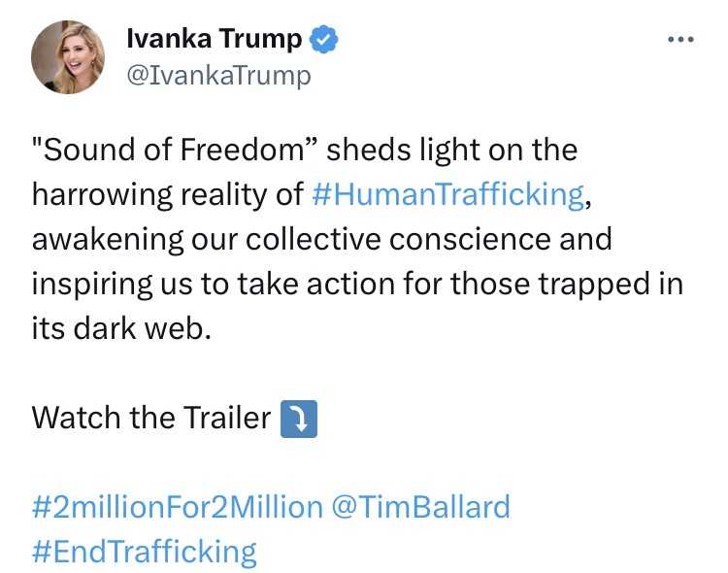Viewport: 728px width, 573px height.
Task: Click the blue curved arrow emoji
Action: 298,420
